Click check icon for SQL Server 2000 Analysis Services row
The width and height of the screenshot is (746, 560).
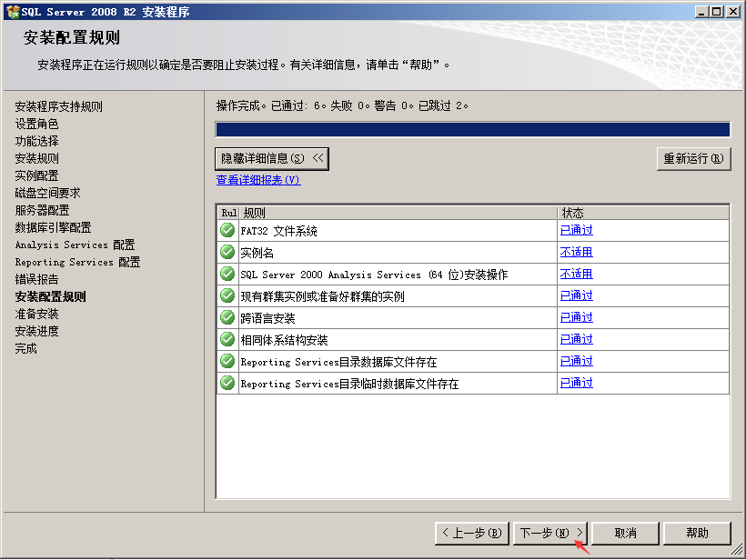pyautogui.click(x=227, y=274)
